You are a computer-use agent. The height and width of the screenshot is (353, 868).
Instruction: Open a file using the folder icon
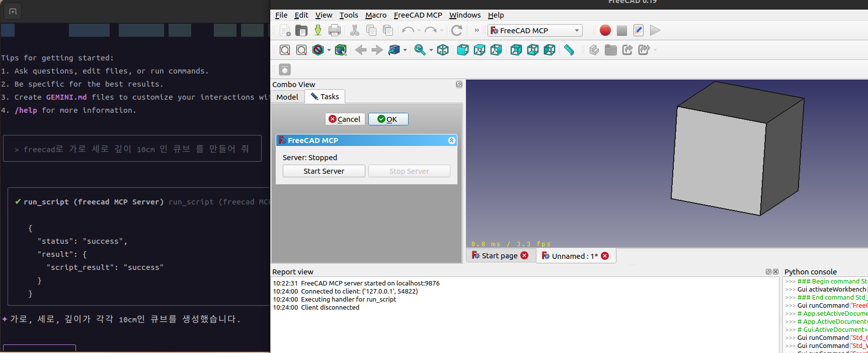[301, 30]
